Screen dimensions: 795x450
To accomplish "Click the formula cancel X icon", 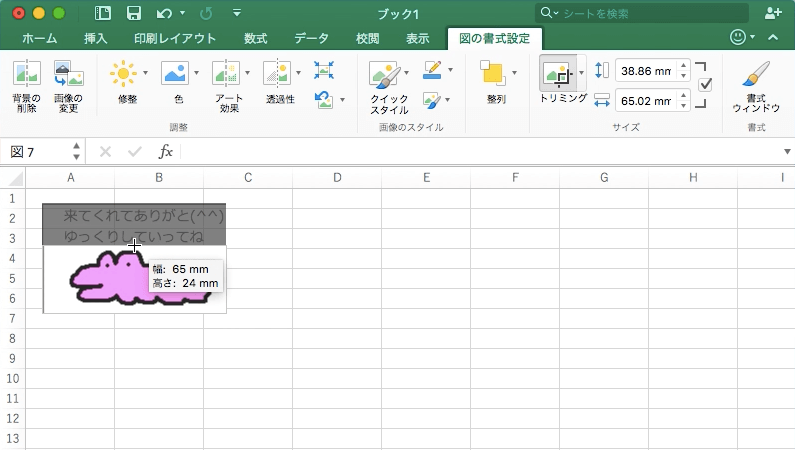I will 105,152.
